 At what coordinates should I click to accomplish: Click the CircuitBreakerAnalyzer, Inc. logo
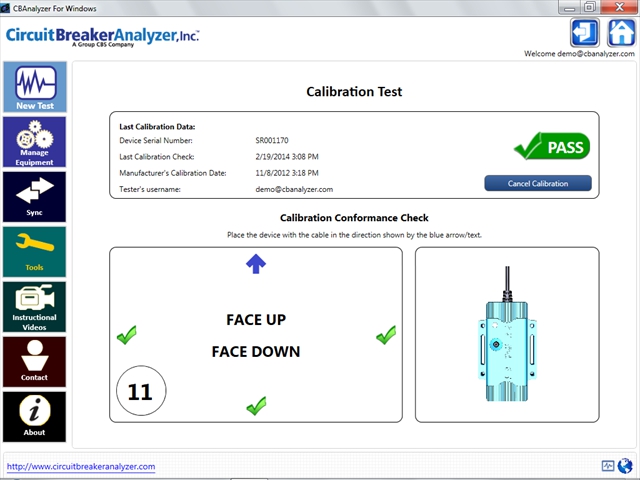[102, 37]
